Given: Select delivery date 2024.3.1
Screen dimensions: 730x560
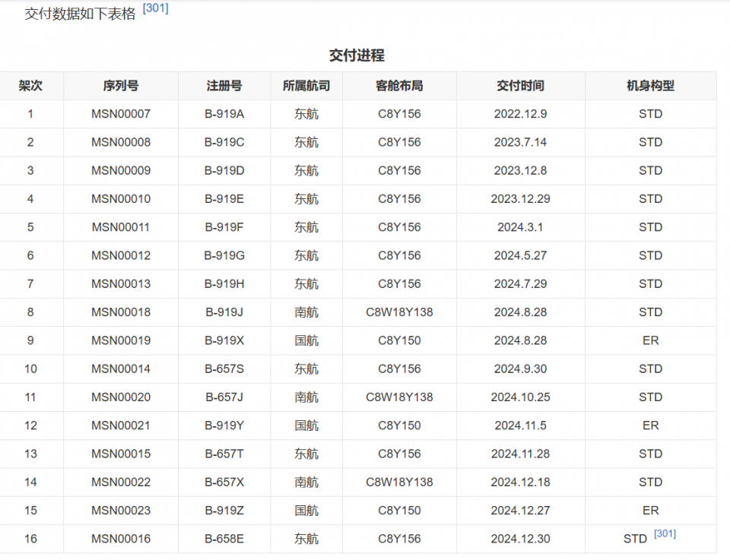Looking at the screenshot, I should pos(520,227).
